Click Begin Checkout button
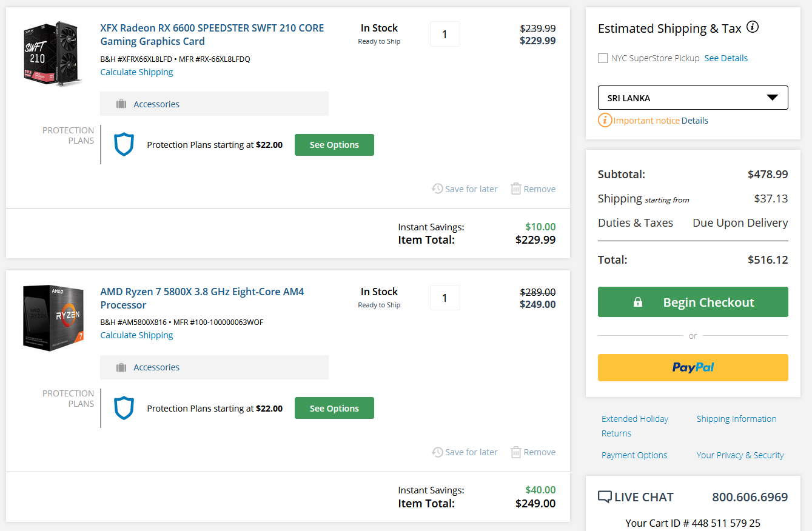Image resolution: width=812 pixels, height=531 pixels. [693, 302]
